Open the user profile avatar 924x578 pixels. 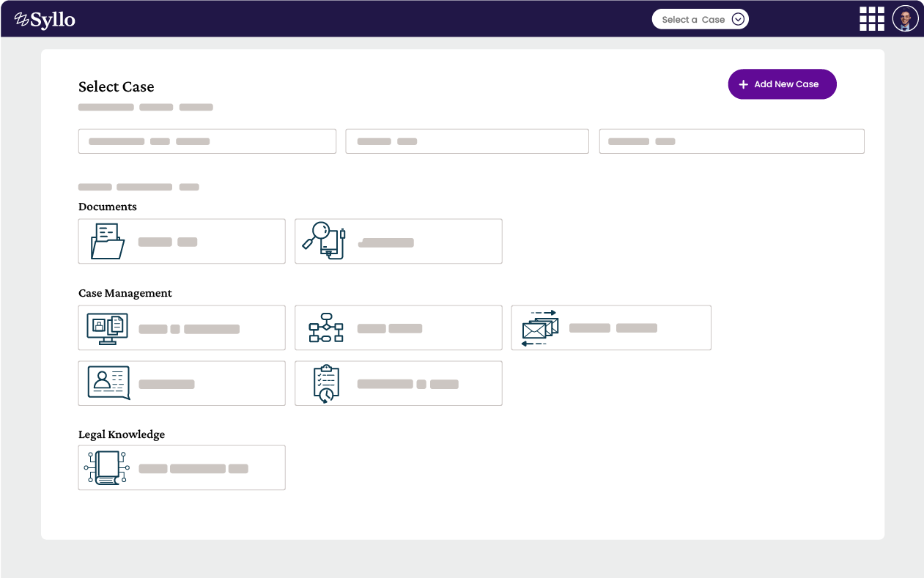(x=906, y=19)
